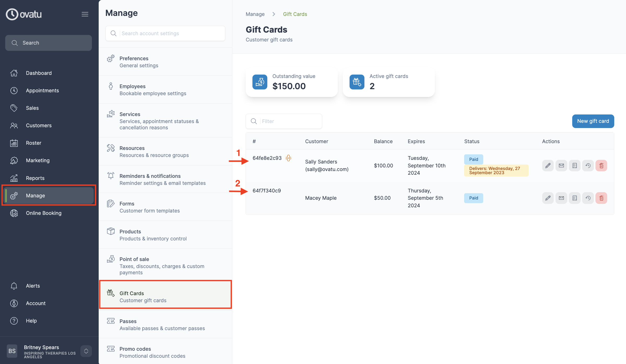Open Alerts bell in the sidebar
This screenshot has width=626, height=364.
33,286
